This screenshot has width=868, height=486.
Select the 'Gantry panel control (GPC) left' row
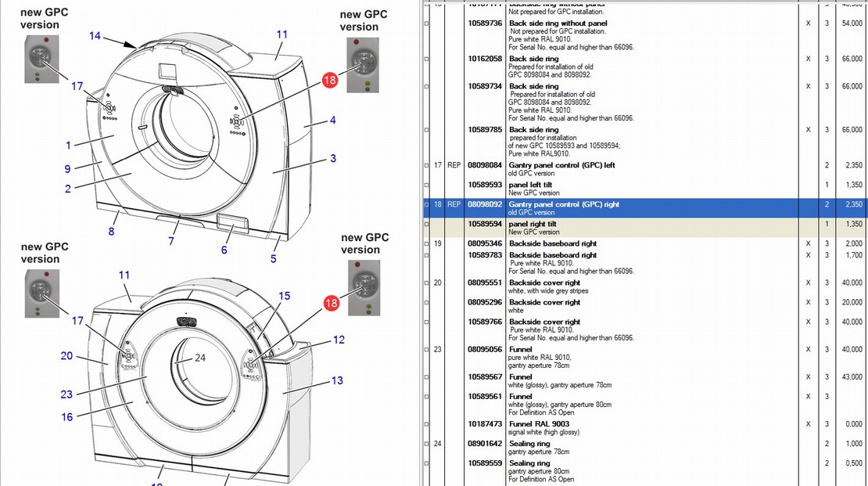(x=644, y=169)
